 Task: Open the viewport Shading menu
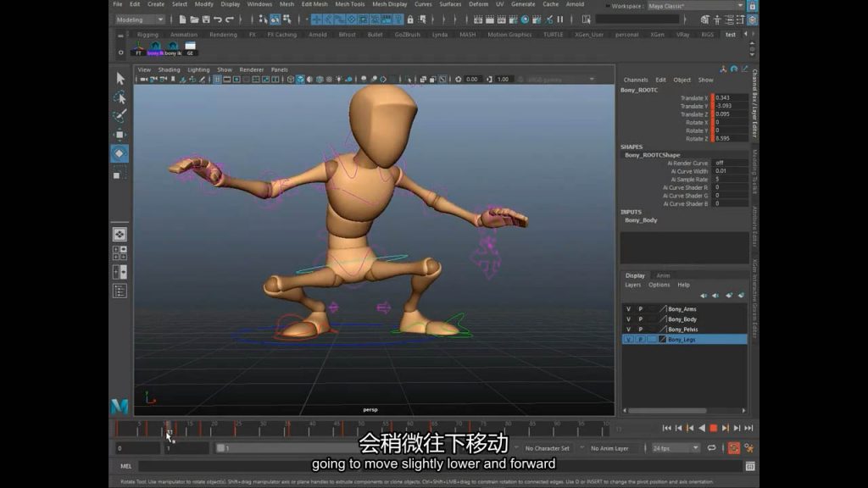tap(169, 69)
